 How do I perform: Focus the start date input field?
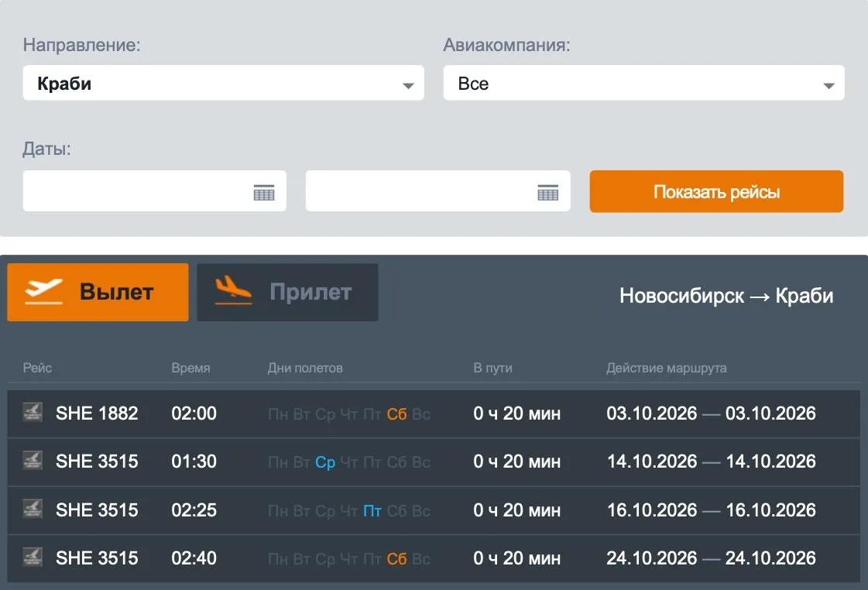coord(154,191)
